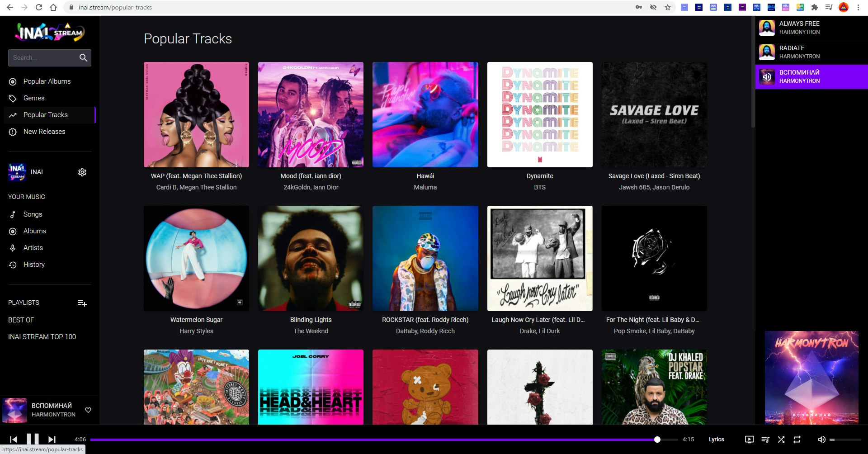The width and height of the screenshot is (868, 454).
Task: Open HARMONYTRON artwork at bottom right
Action: tap(811, 378)
